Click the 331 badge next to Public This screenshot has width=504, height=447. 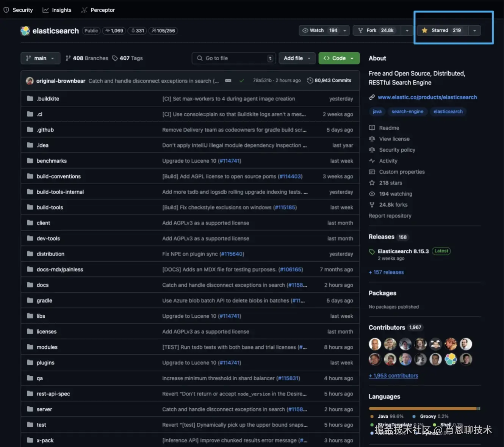(138, 31)
